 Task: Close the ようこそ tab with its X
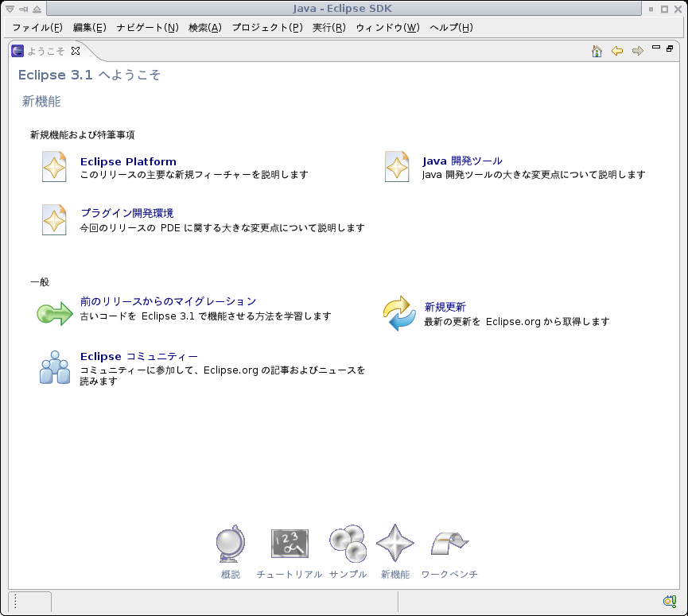point(76,51)
